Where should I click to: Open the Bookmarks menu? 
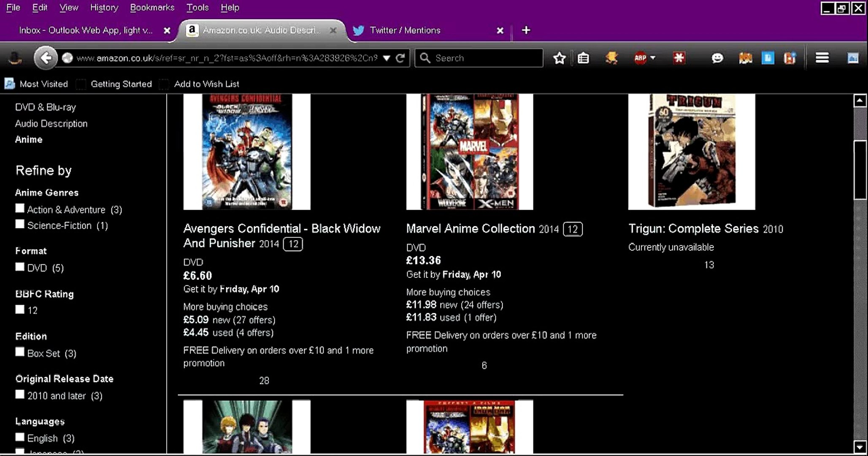pyautogui.click(x=152, y=8)
